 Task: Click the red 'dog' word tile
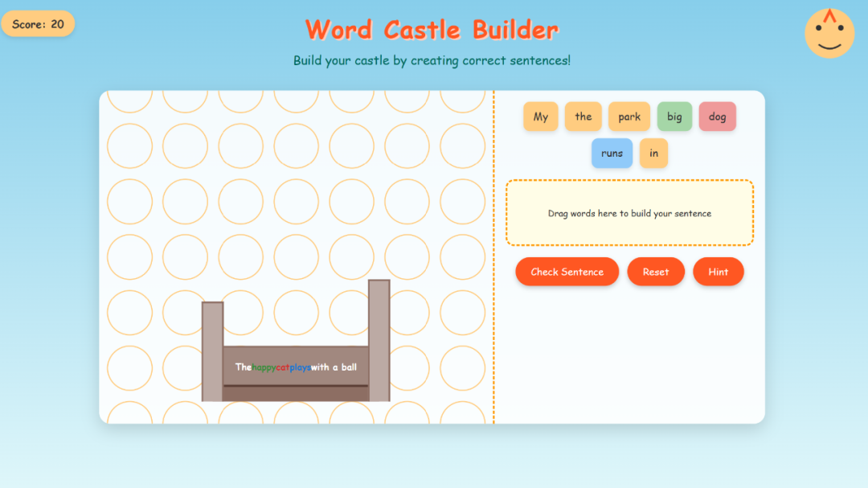(x=717, y=117)
